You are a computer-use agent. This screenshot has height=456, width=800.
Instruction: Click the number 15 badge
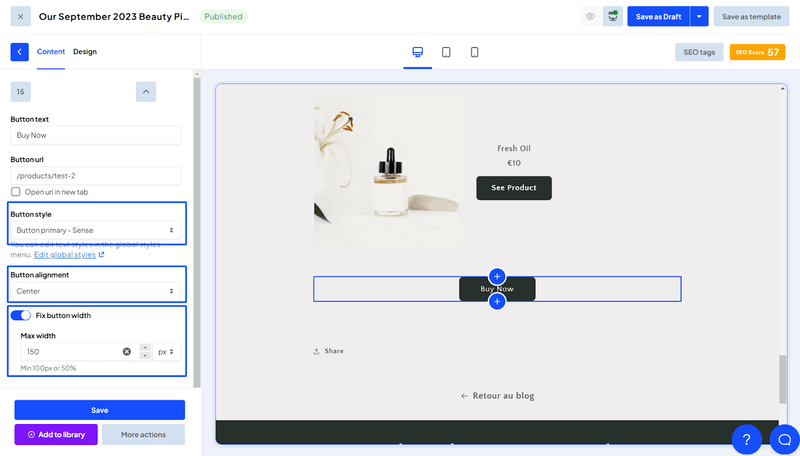(20, 92)
